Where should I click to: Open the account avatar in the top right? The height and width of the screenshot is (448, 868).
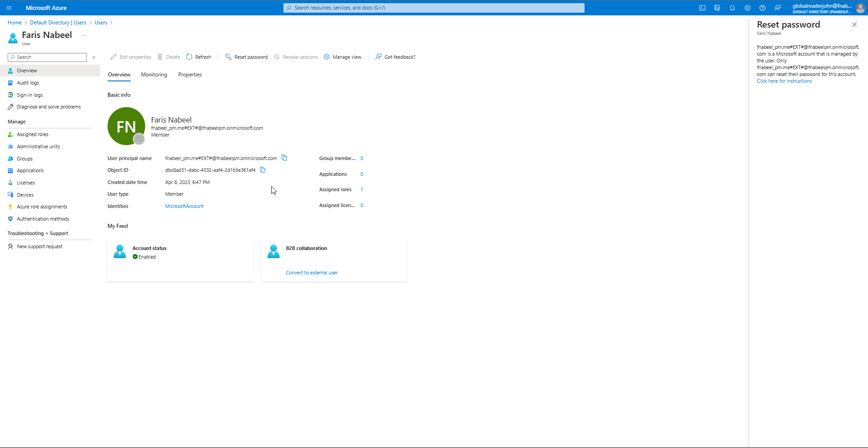[x=861, y=8]
